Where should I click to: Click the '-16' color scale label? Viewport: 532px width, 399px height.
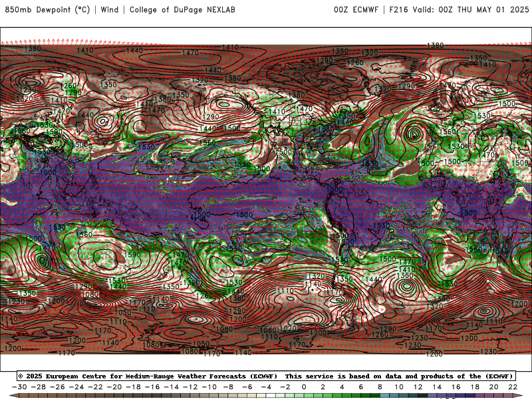click(152, 387)
